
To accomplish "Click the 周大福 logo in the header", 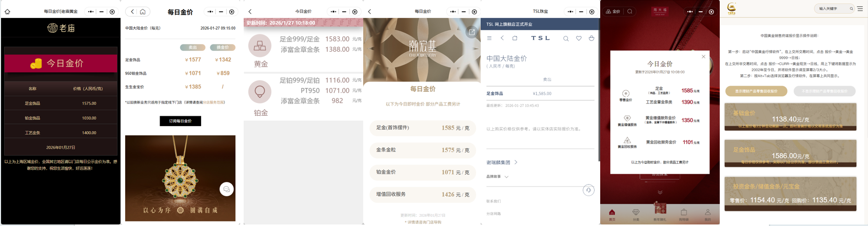I will coord(660,11).
